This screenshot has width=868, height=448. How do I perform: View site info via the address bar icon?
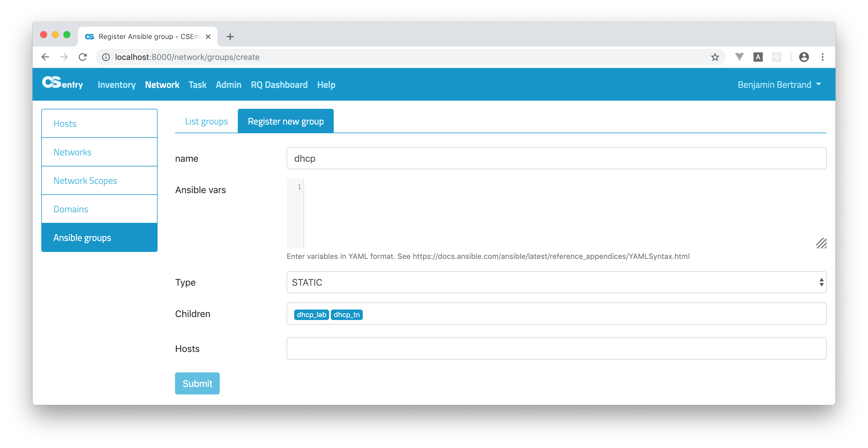106,57
